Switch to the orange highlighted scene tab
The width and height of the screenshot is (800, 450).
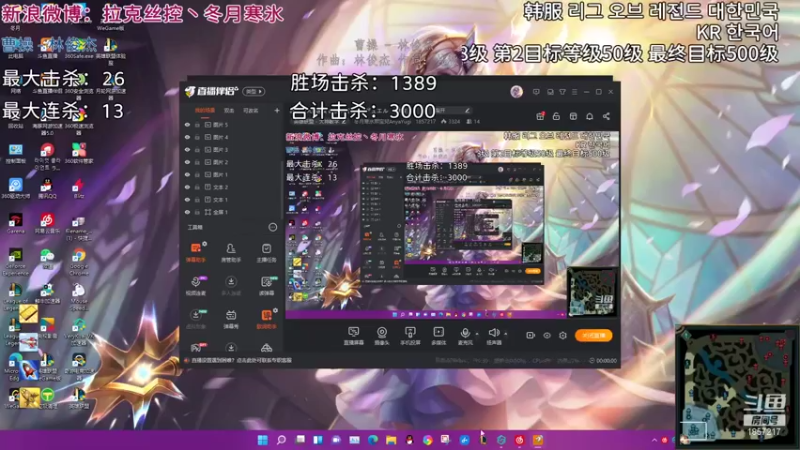[205, 110]
